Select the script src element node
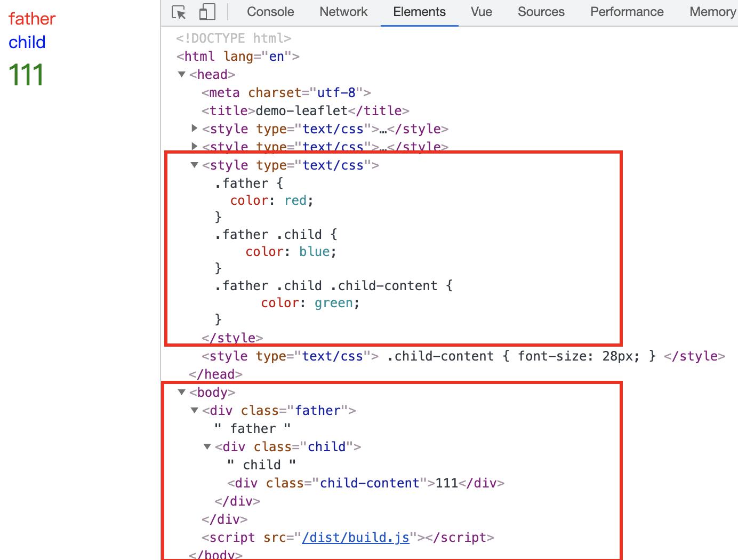Image resolution: width=738 pixels, height=560 pixels. click(348, 538)
